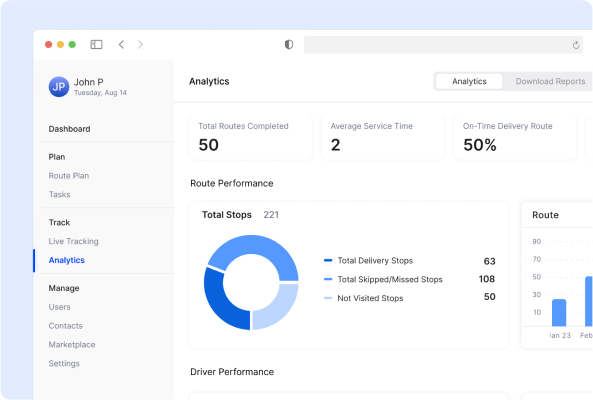Click Total Delivery Stops legend entry
593x400 pixels.
point(368,260)
